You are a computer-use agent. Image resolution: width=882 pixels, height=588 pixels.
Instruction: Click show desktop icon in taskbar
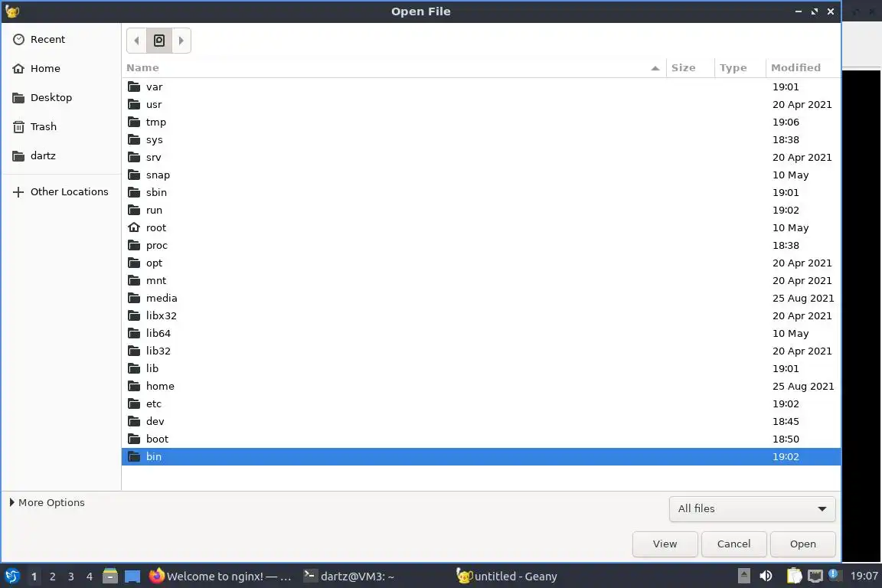tap(132, 577)
